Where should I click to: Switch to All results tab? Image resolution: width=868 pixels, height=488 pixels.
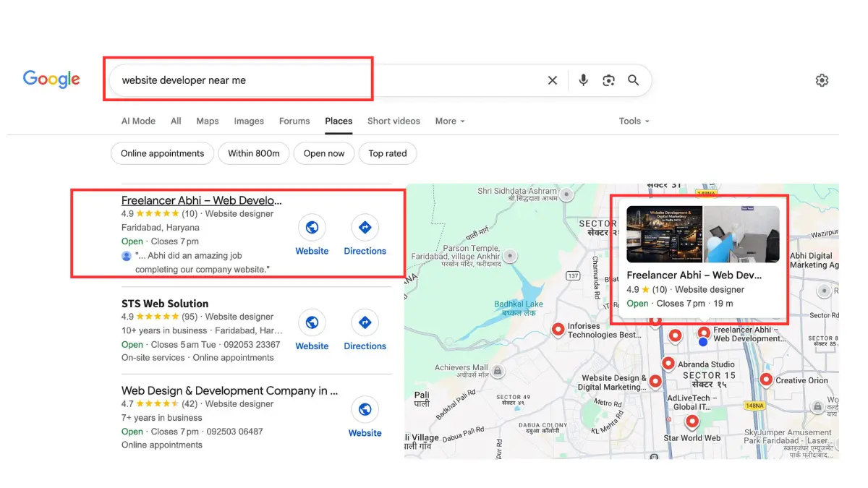[x=176, y=121]
